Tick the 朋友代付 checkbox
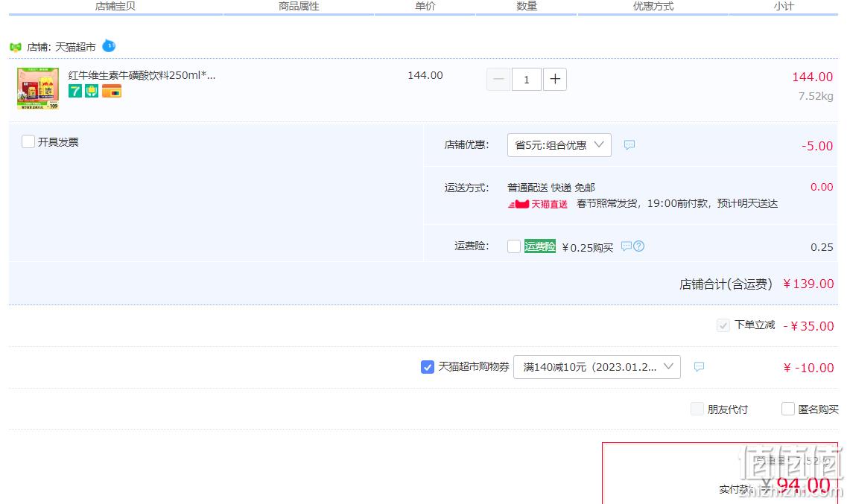This screenshot has height=504, width=850. click(x=697, y=409)
